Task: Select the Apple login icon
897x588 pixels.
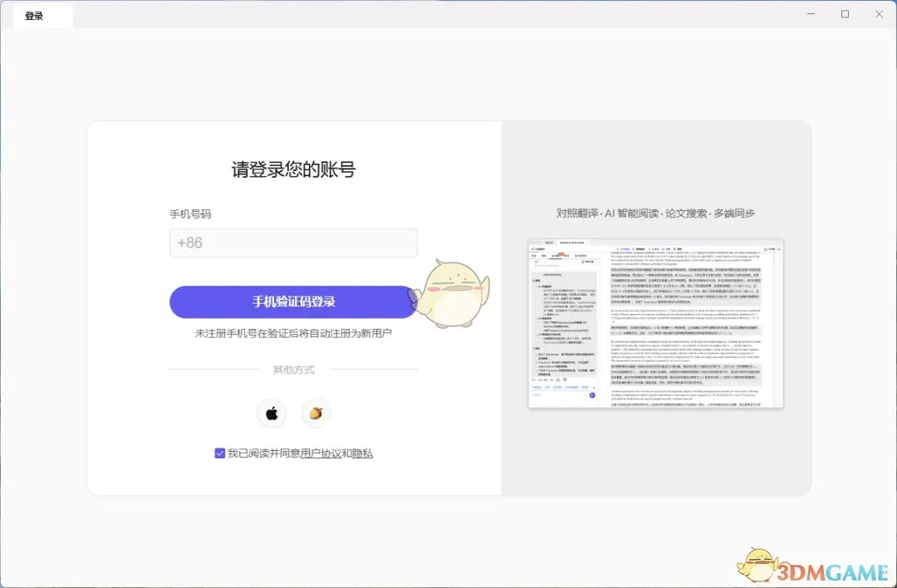Action: (272, 413)
